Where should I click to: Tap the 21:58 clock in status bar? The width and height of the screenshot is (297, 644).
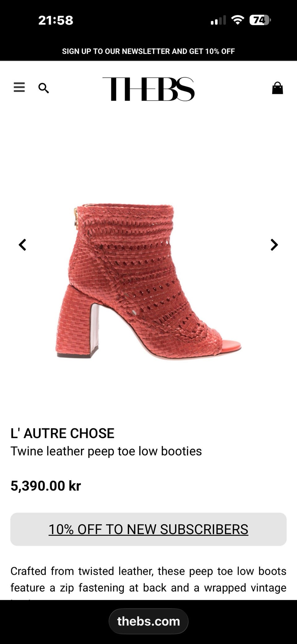click(56, 20)
